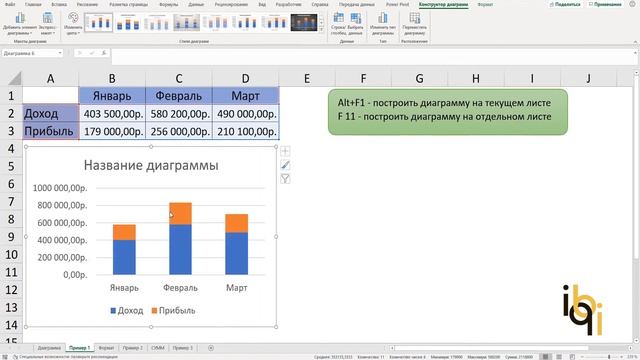The image size is (640, 360).
Task: Switch to Normal view icon
Action: (x=545, y=357)
